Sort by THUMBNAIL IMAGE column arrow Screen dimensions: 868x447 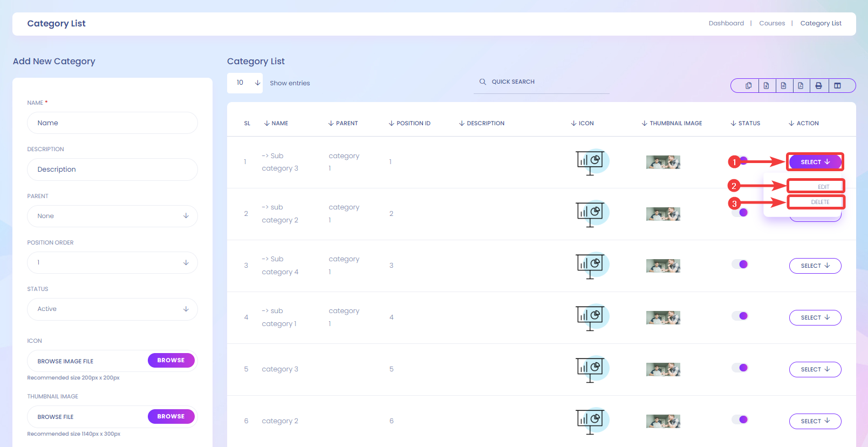[x=645, y=123]
